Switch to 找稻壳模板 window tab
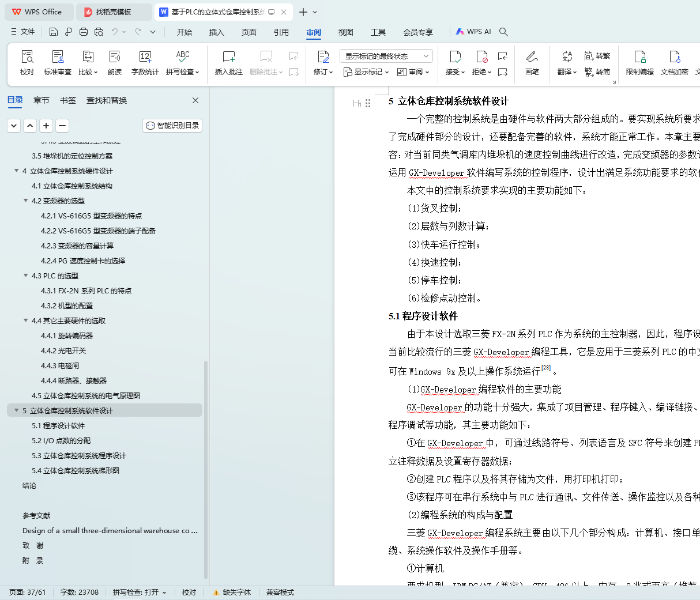The image size is (700, 600). [113, 12]
